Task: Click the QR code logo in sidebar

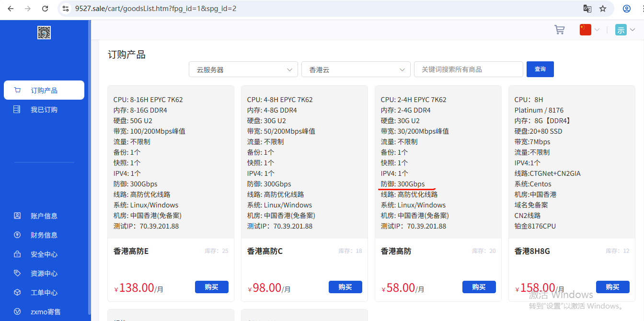Action: [44, 33]
